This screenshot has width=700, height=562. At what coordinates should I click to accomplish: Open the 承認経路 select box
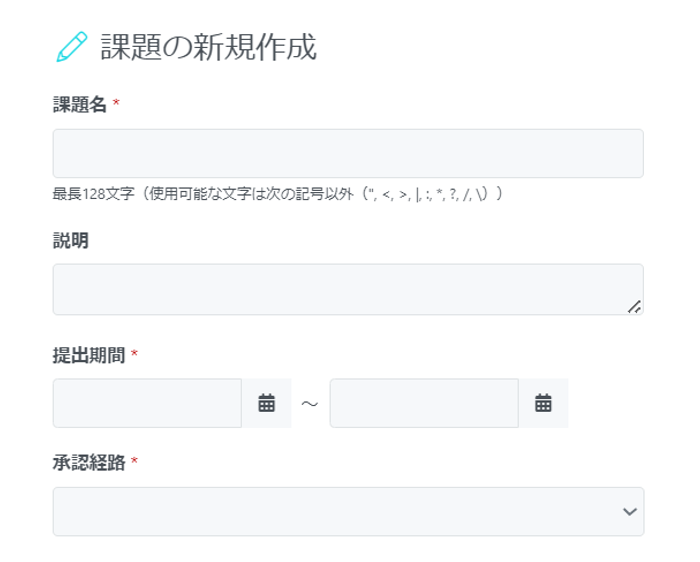click(348, 512)
